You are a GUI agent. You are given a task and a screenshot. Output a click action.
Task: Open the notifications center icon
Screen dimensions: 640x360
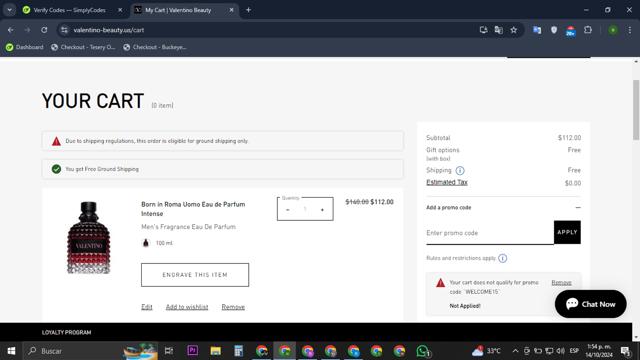[625, 351]
